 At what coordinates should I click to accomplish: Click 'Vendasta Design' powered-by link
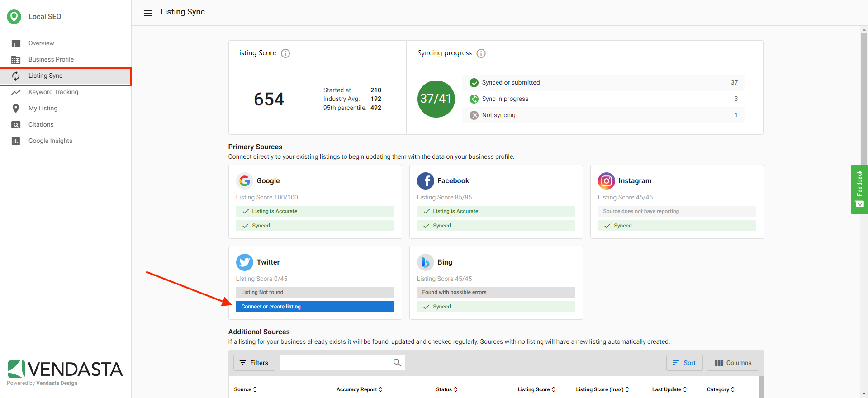click(57, 383)
